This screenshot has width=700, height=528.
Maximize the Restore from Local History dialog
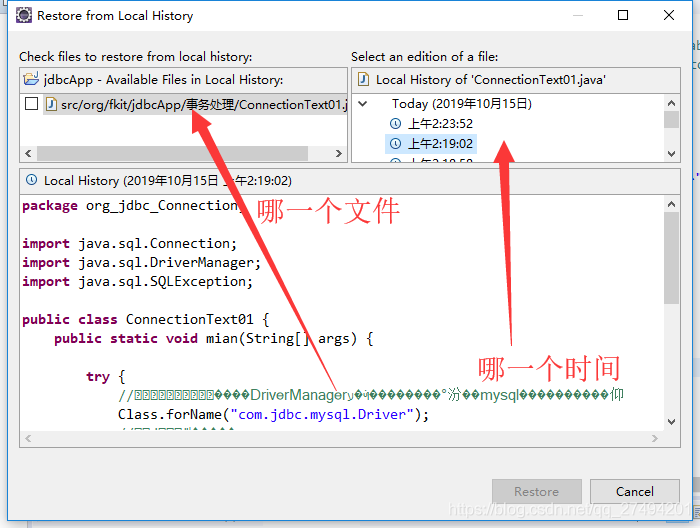tap(623, 15)
